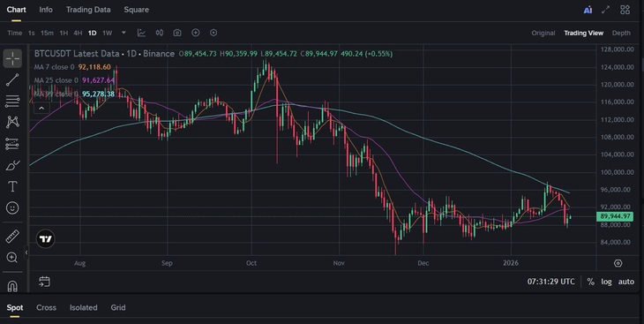Click the 07:31:29 UTC timezone
Image resolution: width=644 pixels, height=324 pixels.
550,282
